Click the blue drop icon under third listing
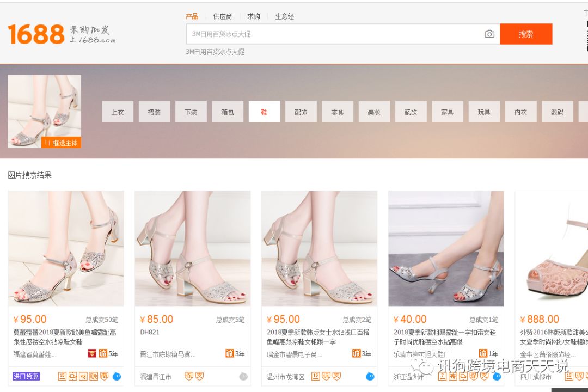Viewport: 588px width, 392px height. tap(370, 376)
